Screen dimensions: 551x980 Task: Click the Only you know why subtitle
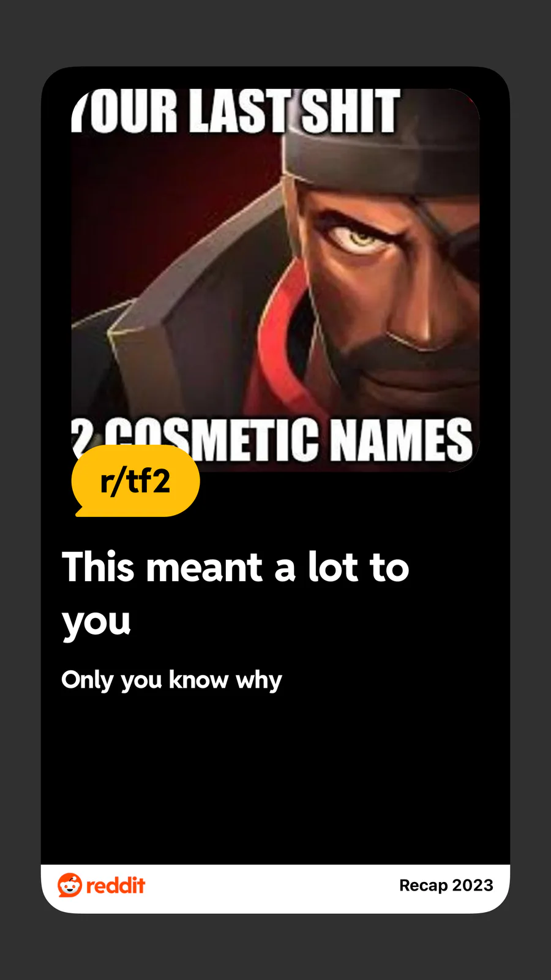pos(171,680)
